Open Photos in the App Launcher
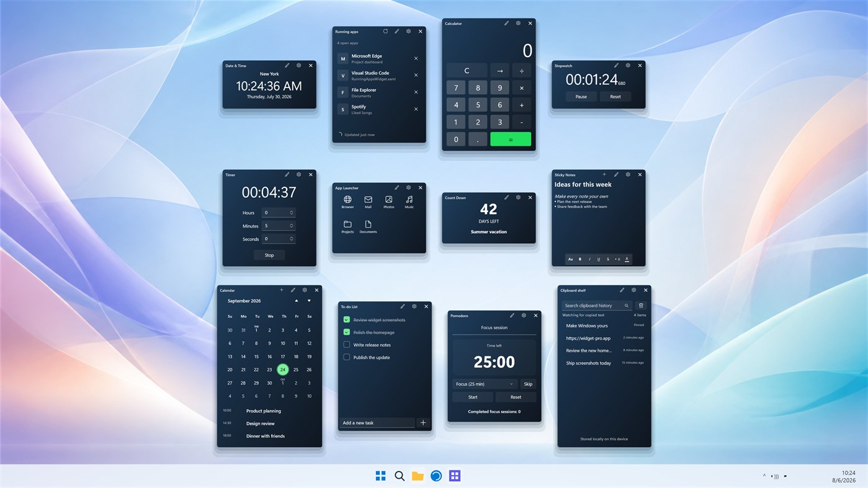This screenshot has height=488, width=868. click(x=388, y=202)
